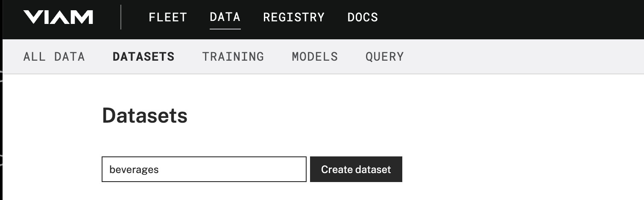The height and width of the screenshot is (200, 644).
Task: Click the Datasets page heading
Action: click(x=145, y=115)
